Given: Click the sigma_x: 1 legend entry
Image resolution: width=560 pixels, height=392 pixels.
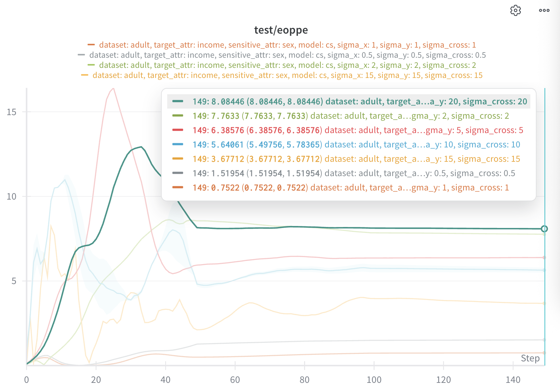Looking at the screenshot, I should point(287,45).
